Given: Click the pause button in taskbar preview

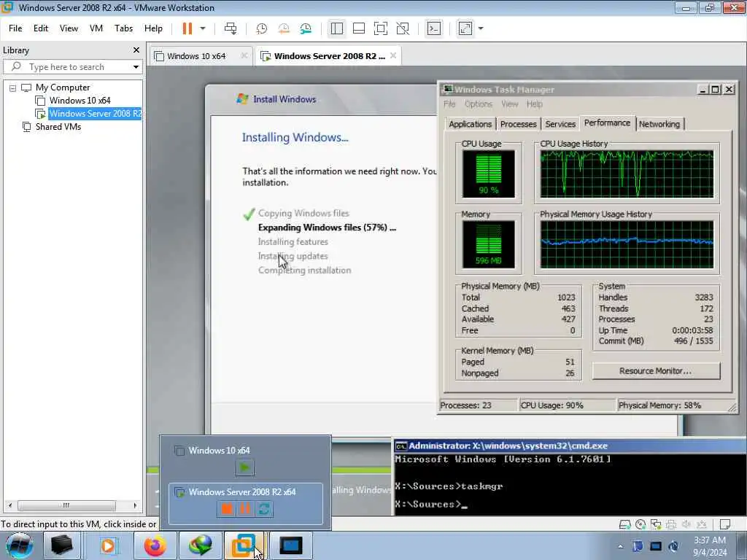Looking at the screenshot, I should [x=245, y=509].
